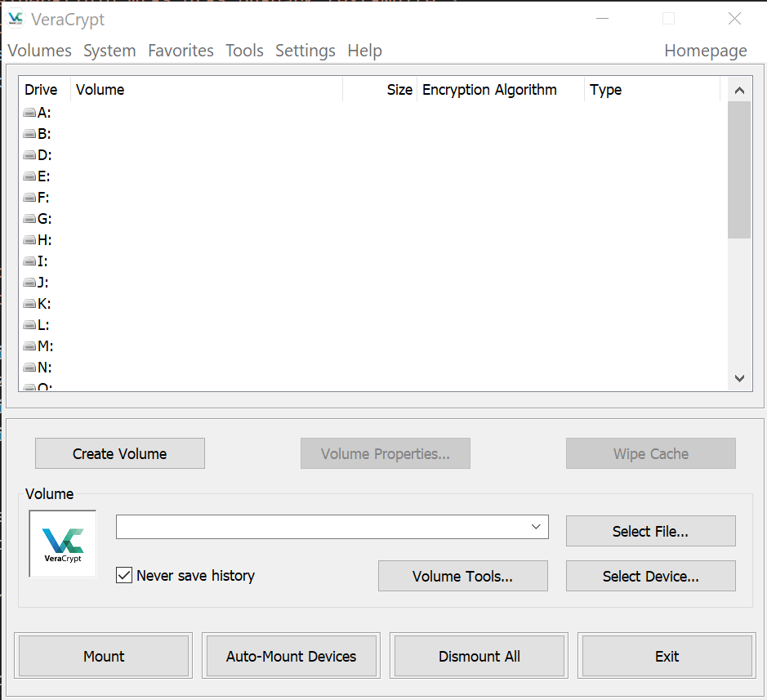Pick the M: drive icon
The width and height of the screenshot is (767, 700).
(x=29, y=346)
